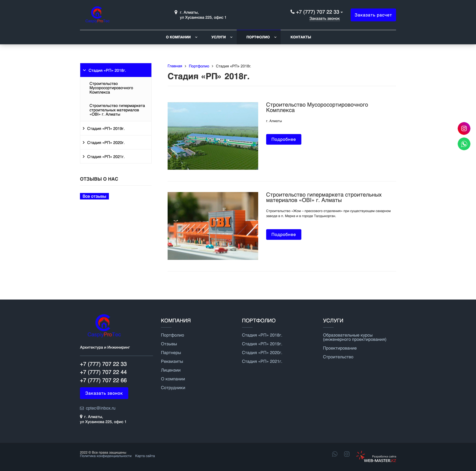Open Политика конфиденциальности link

click(106, 456)
